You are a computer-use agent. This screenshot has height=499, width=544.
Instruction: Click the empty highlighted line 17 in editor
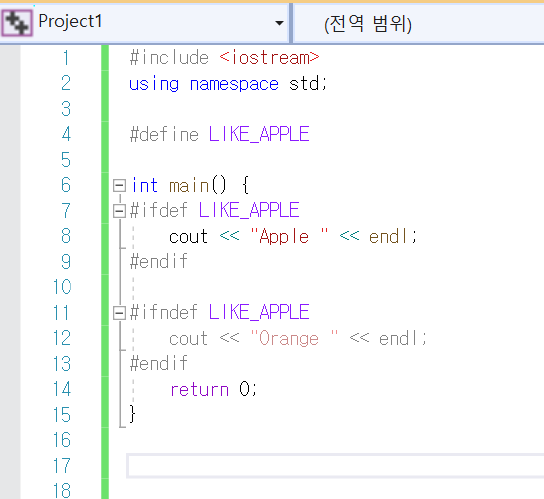click(335, 466)
